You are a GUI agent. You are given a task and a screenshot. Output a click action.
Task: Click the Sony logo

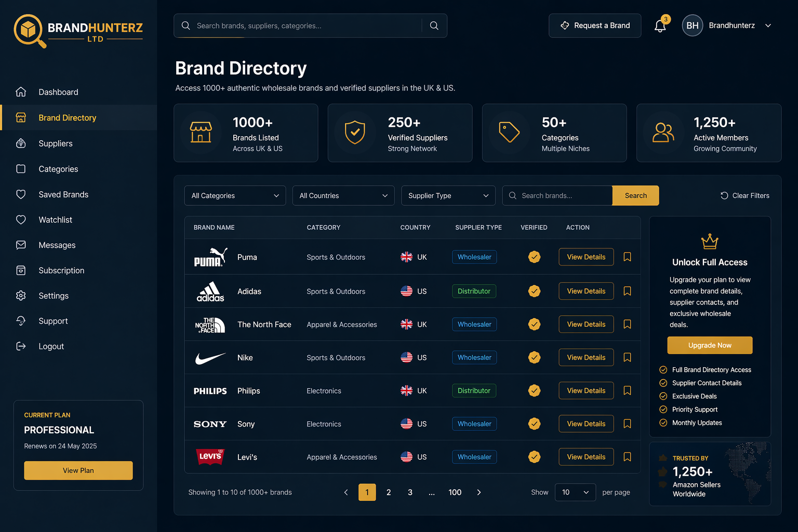point(210,424)
